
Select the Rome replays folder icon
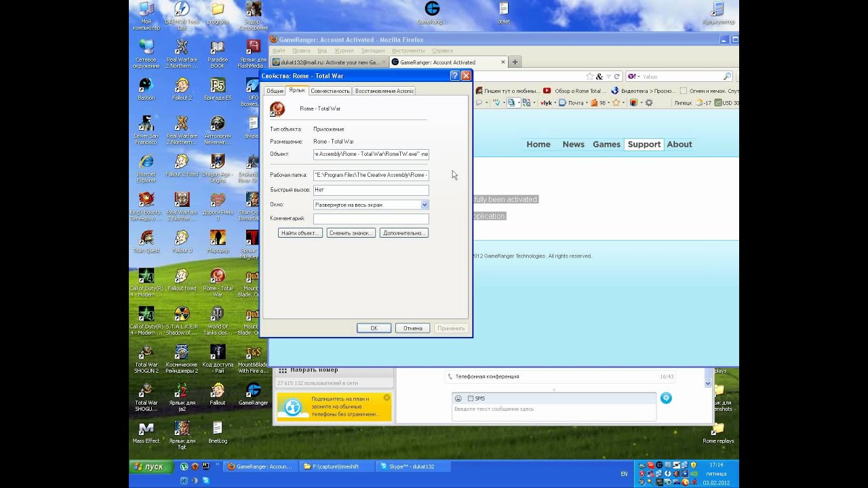coord(718,432)
